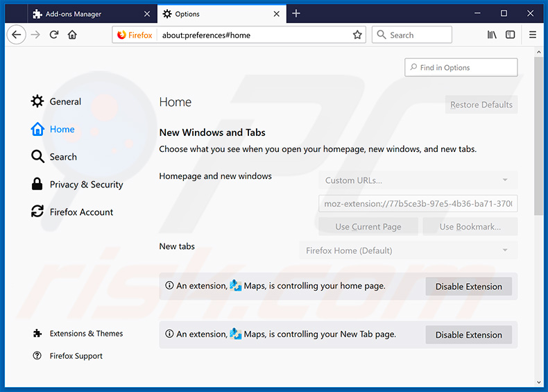Viewport: 548px width, 392px height.
Task: Click info icon on New Tab notice
Action: point(169,334)
